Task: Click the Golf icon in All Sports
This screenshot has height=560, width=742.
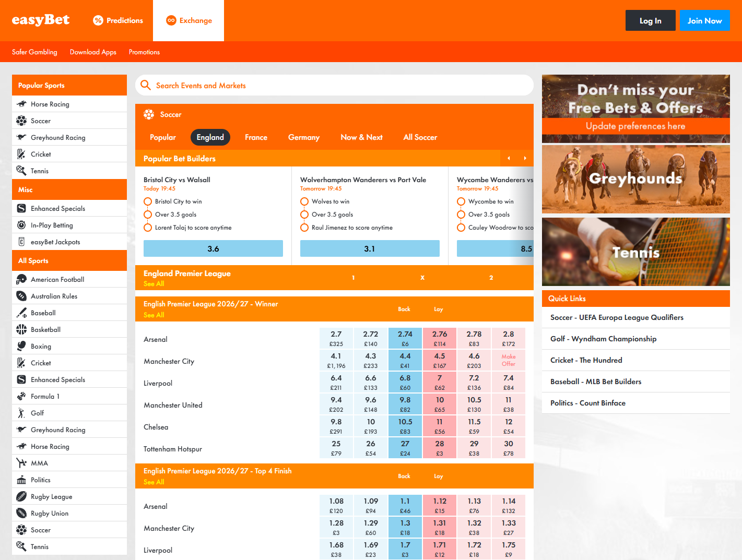Action: point(21,413)
